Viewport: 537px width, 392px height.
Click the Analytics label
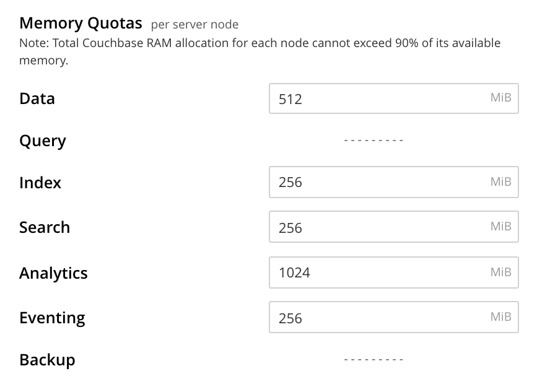pyautogui.click(x=53, y=273)
